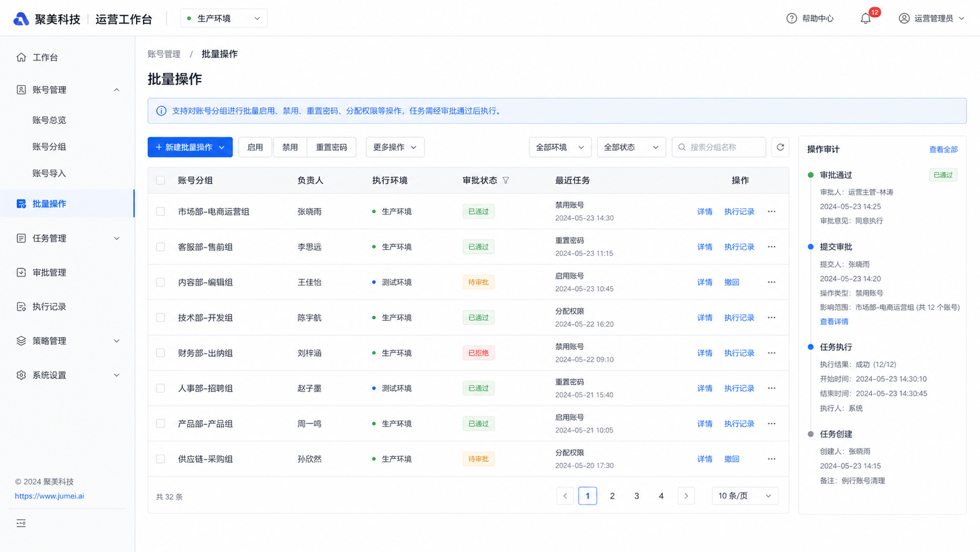Screen dimensions: 980x552
Task: Check the 供应链-采购组 row checkbox
Action: [x=161, y=459]
